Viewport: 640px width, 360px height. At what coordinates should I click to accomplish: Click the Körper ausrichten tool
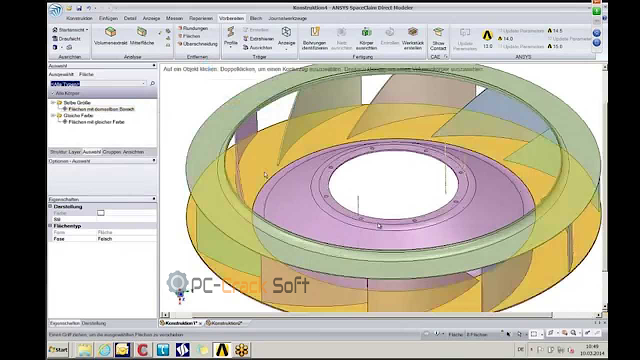(x=366, y=38)
